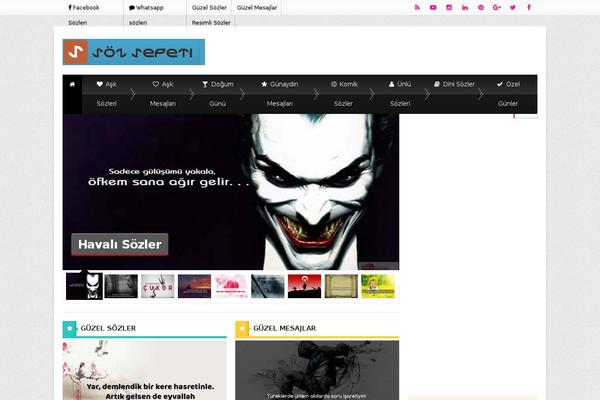Select Aşk Mesajları in main navigation

[163, 94]
